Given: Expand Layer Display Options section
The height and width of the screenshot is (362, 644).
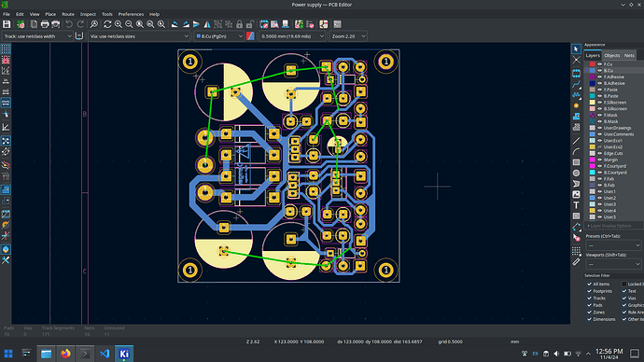Looking at the screenshot, I should pyautogui.click(x=613, y=226).
